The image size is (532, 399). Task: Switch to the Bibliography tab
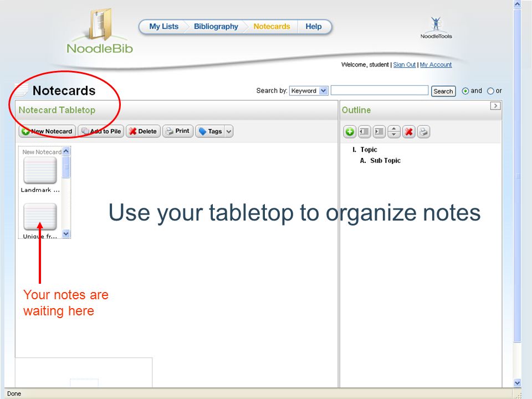click(x=216, y=27)
